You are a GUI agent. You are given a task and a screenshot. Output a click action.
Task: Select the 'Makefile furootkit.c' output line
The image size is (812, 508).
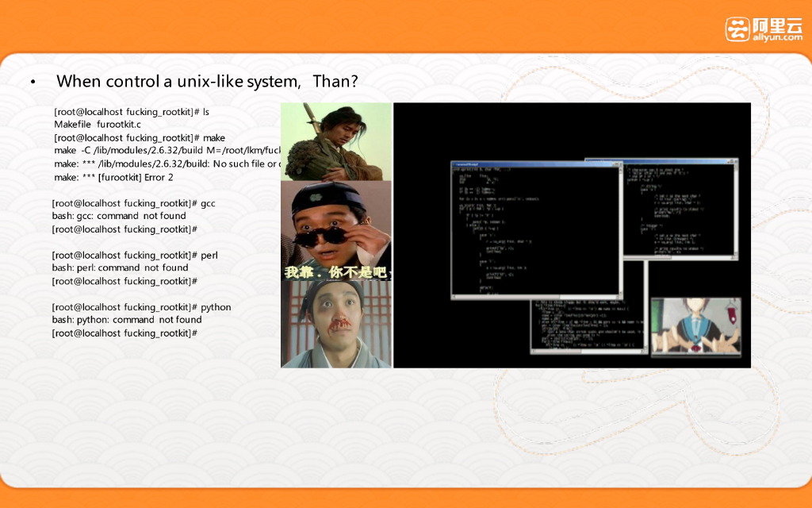(98, 125)
